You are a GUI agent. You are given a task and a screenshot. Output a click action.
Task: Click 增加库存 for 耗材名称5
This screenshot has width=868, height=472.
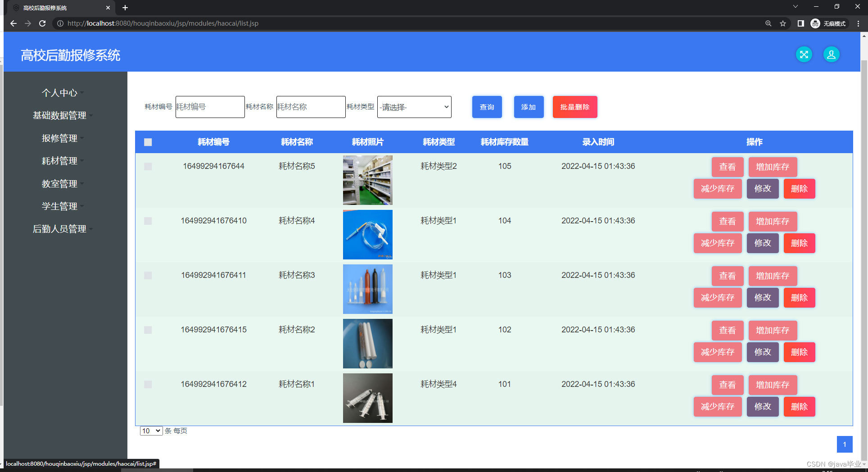pyautogui.click(x=773, y=167)
